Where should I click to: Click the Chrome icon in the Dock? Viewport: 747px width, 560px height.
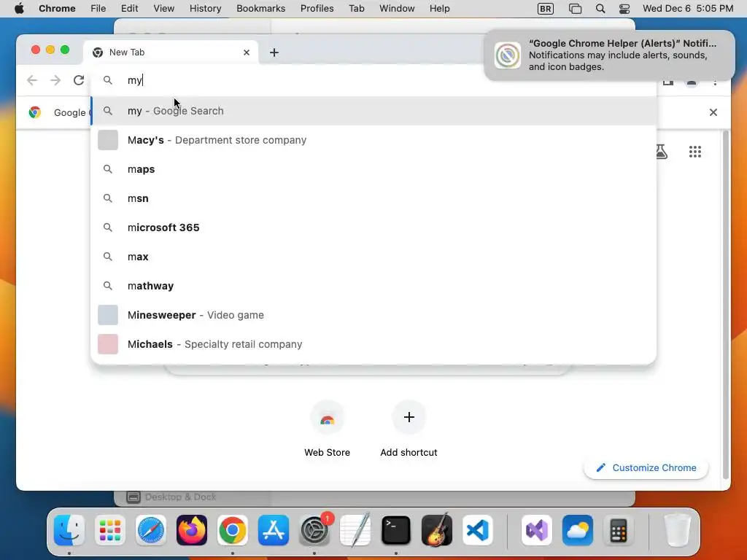tap(233, 530)
